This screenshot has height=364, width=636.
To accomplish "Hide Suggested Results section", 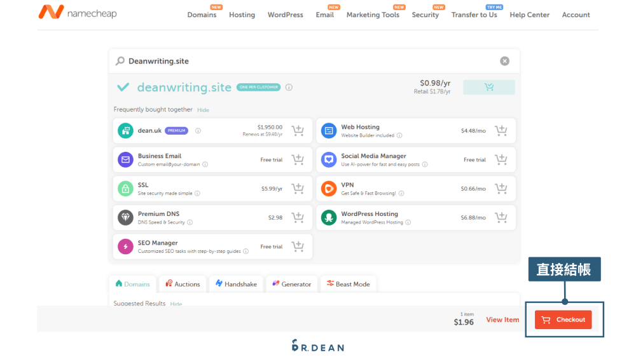I will click(176, 304).
